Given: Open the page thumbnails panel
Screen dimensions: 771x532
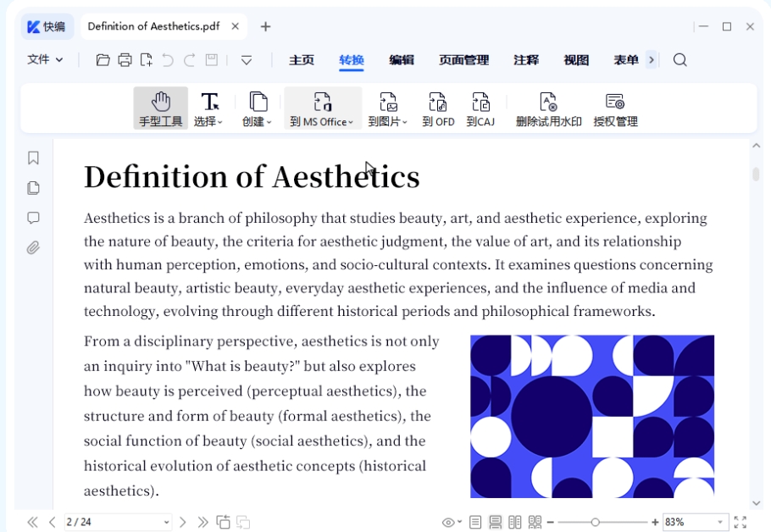Looking at the screenshot, I should (33, 188).
